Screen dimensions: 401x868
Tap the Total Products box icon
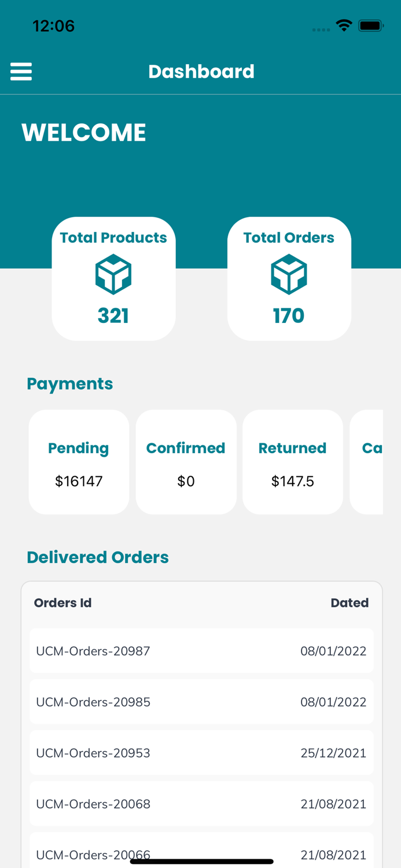(113, 274)
